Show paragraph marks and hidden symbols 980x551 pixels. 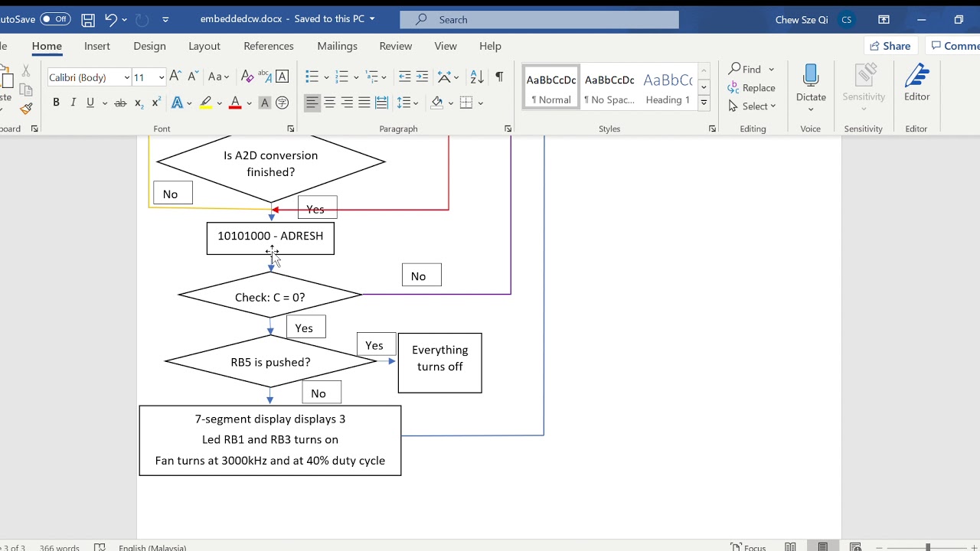coord(499,77)
